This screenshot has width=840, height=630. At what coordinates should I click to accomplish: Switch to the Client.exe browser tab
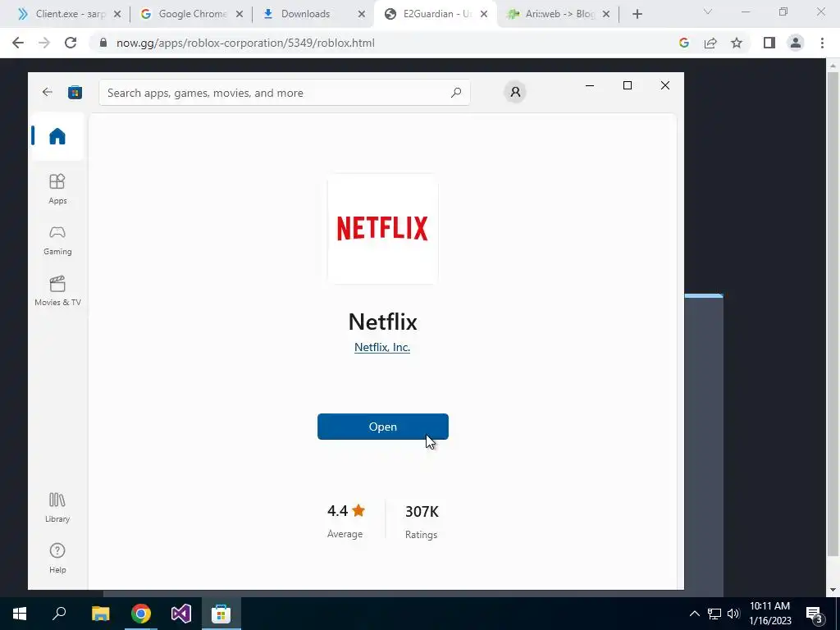[70, 14]
